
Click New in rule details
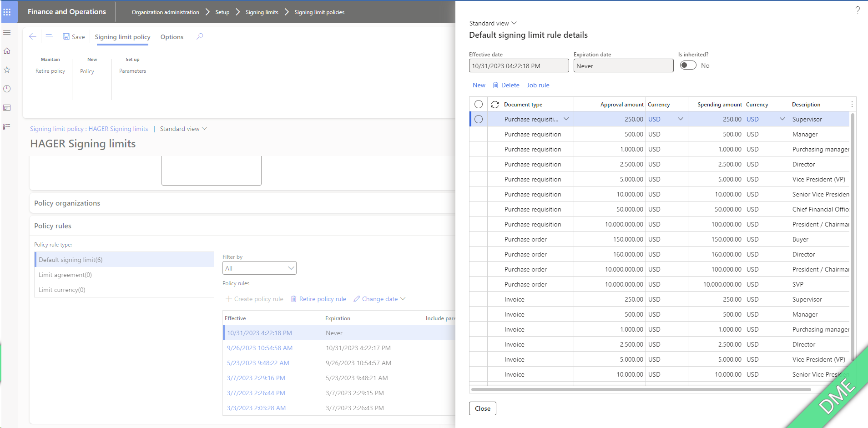click(479, 85)
